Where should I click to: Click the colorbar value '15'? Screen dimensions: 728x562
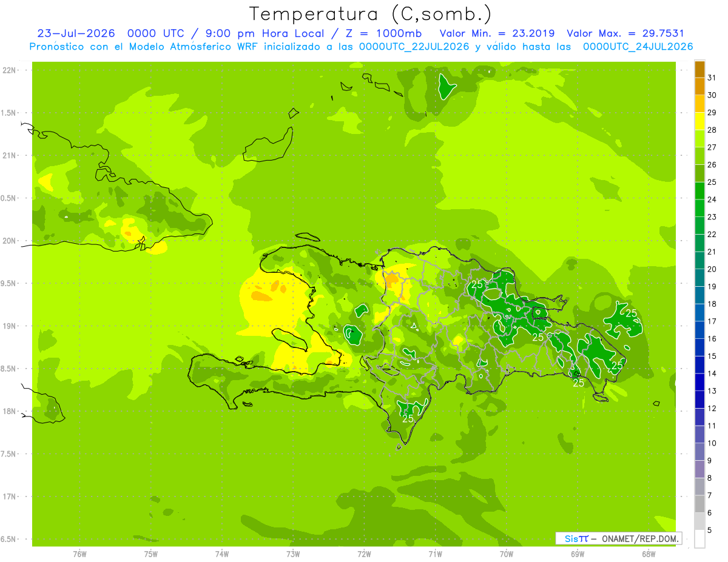(x=712, y=356)
